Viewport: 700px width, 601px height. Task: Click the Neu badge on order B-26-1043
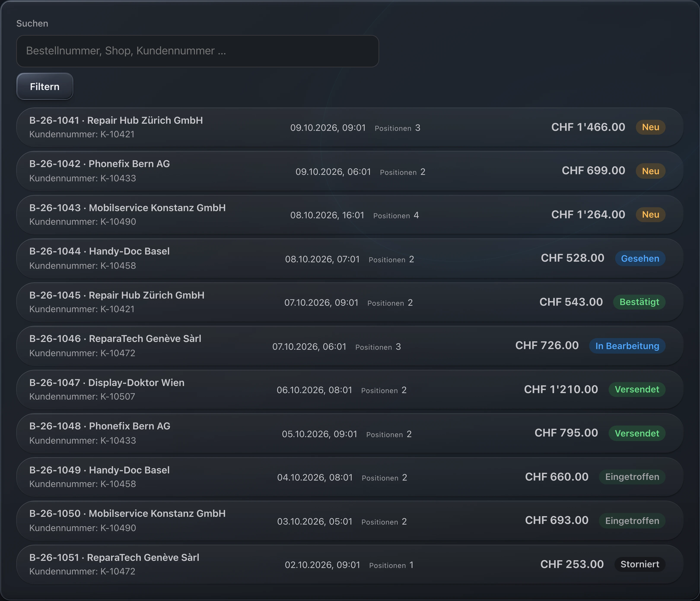coord(650,215)
